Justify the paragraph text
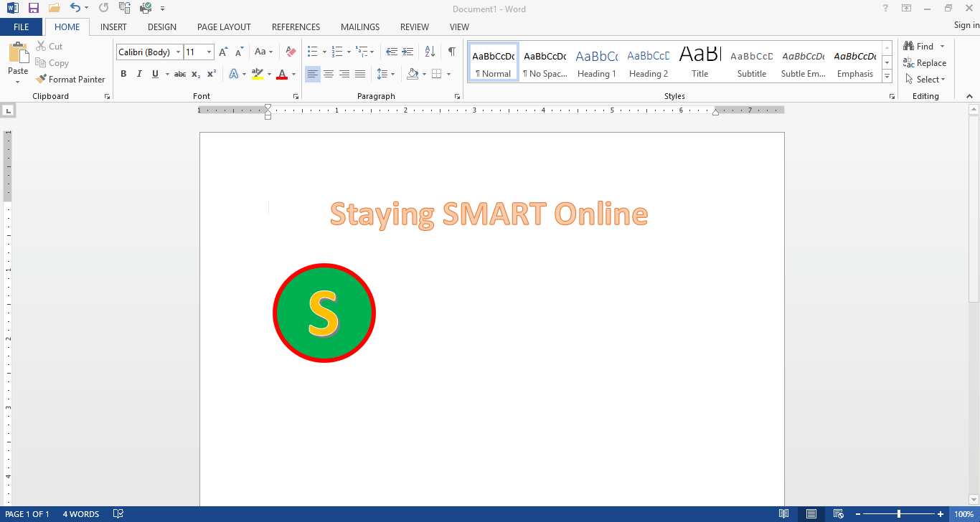 click(360, 74)
